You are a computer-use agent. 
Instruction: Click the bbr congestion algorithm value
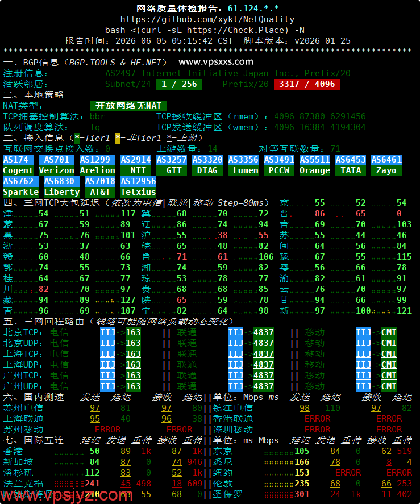pos(97,116)
